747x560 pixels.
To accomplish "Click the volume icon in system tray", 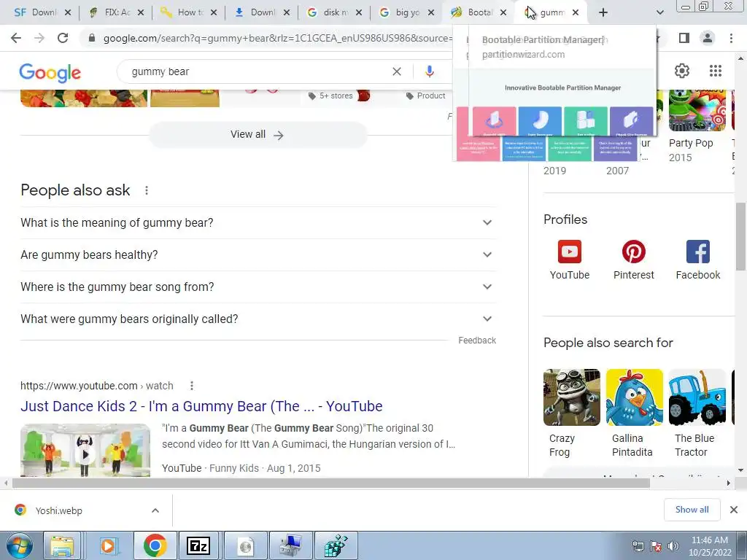I will click(673, 546).
